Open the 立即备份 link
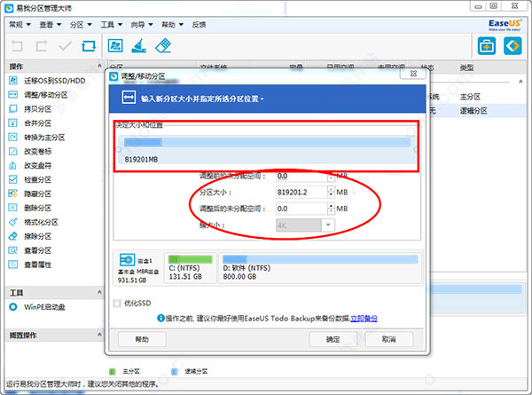 (364, 319)
